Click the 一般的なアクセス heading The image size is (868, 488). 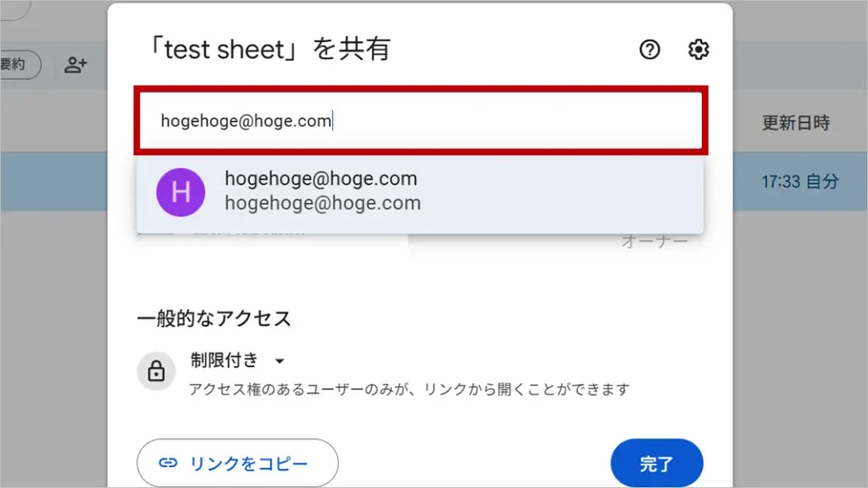214,319
